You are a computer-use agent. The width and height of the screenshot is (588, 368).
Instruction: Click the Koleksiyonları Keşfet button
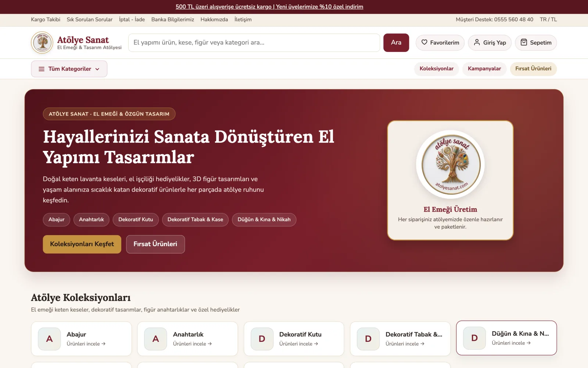click(x=82, y=244)
